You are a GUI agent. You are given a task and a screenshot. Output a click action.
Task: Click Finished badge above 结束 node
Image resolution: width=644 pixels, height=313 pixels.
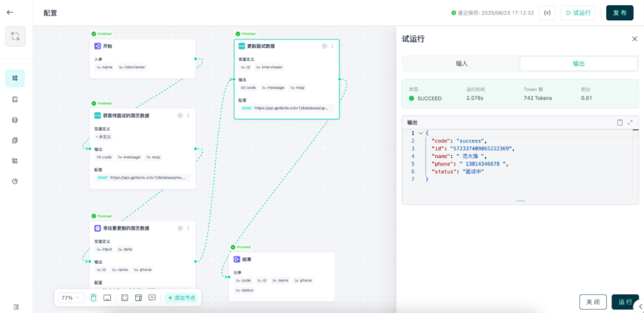[241, 247]
